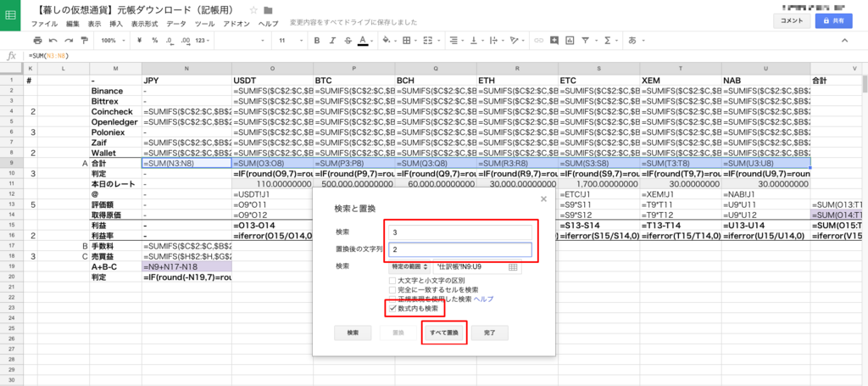Collapse the menus with chevron arrow
Screen dimensions: 868x386
[x=844, y=41]
